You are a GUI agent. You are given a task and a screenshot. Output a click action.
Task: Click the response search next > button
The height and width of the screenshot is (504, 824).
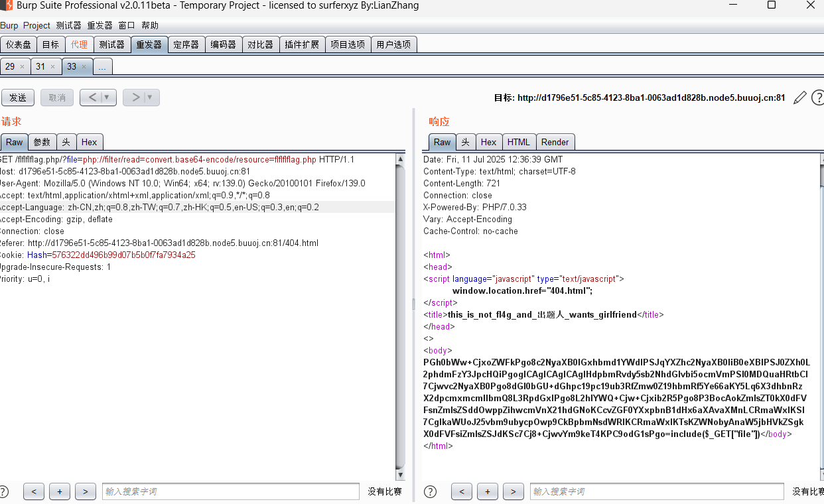tap(513, 491)
